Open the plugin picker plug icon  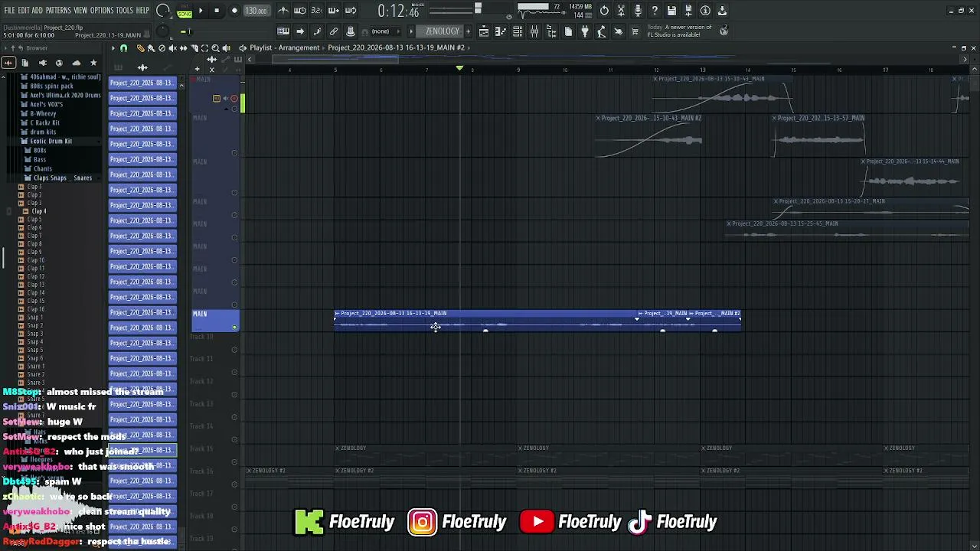click(x=585, y=31)
